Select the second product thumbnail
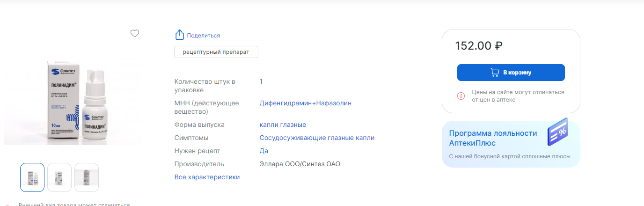The height and width of the screenshot is (206, 644). pyautogui.click(x=59, y=177)
